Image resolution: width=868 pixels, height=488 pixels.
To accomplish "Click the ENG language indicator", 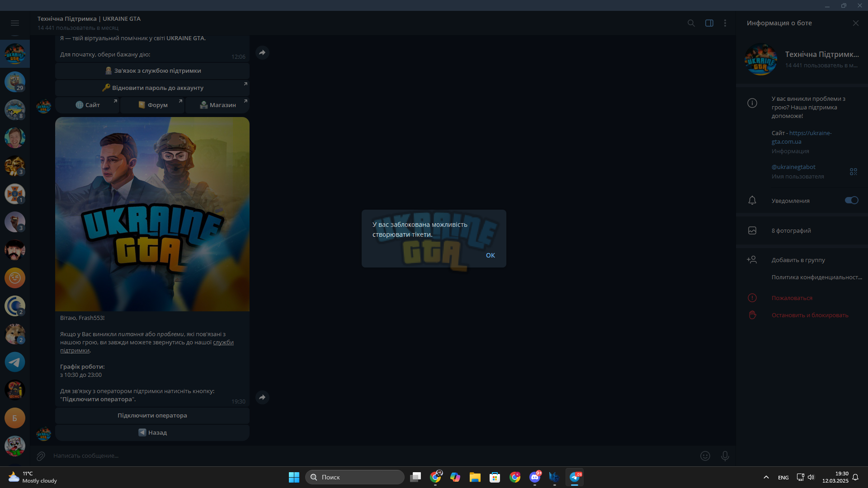I will (x=783, y=478).
